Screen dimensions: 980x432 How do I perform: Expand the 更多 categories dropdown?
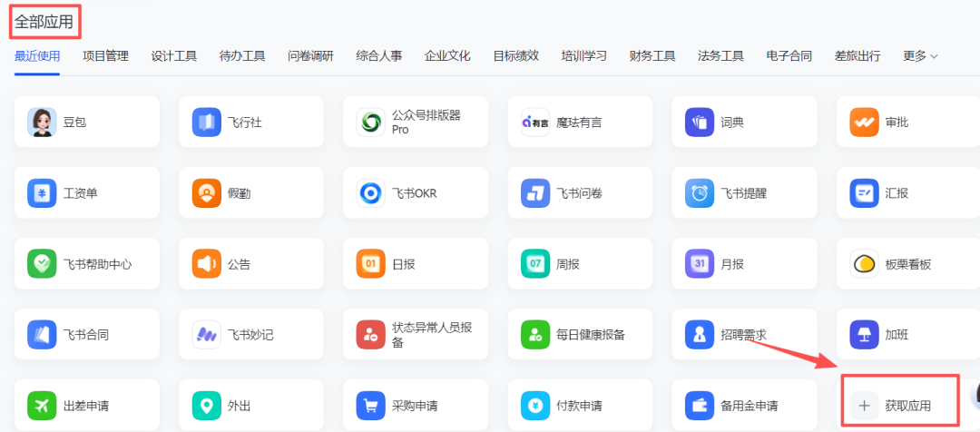920,56
